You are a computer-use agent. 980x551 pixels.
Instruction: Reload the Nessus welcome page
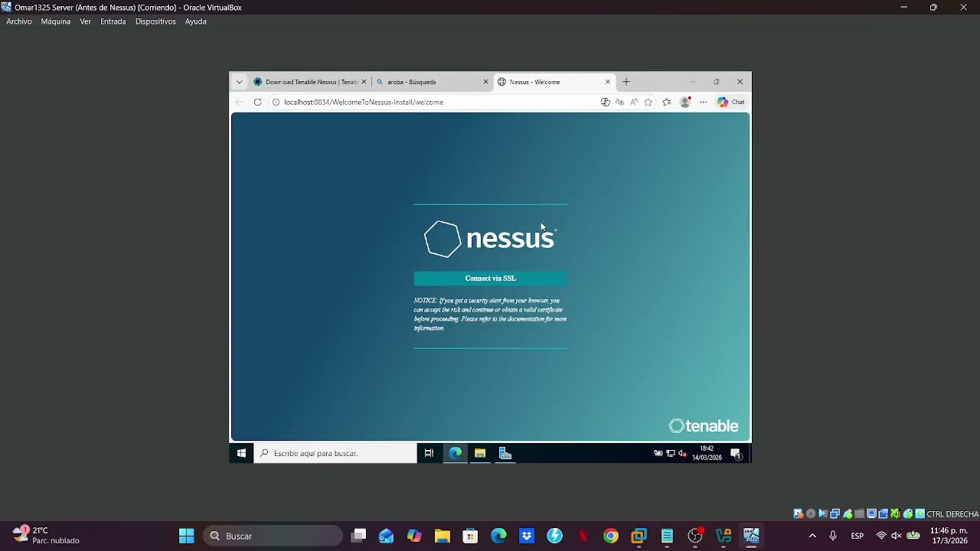click(x=258, y=102)
